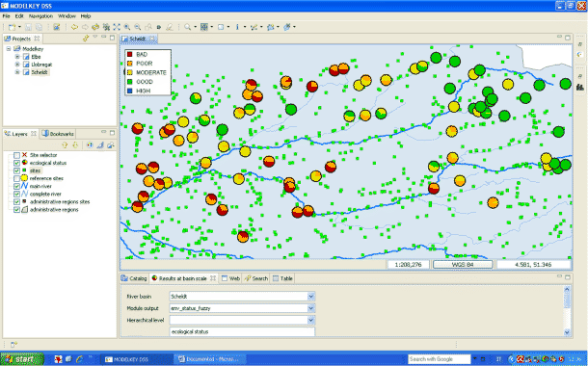Click the map scale 1:208,276 field
The image size is (588, 366).
point(409,265)
